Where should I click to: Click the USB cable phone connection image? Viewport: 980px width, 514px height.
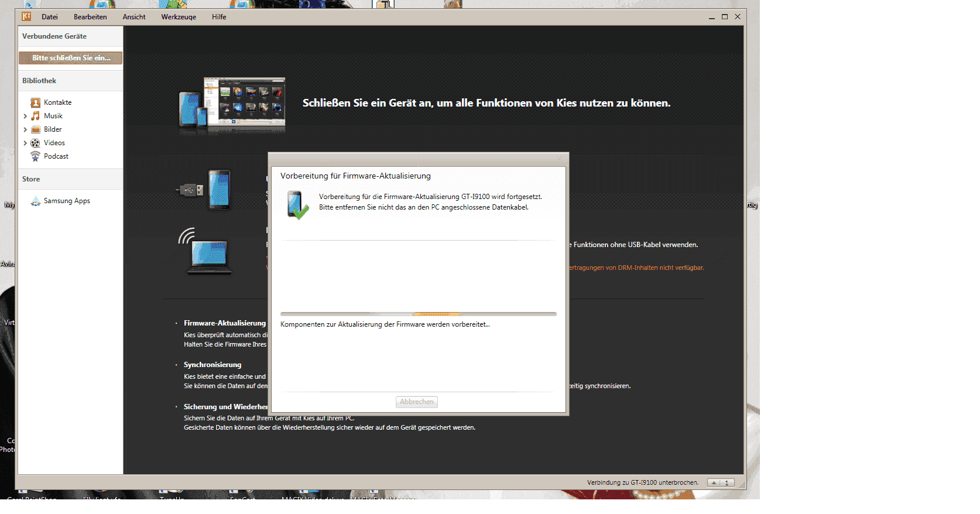tap(204, 190)
